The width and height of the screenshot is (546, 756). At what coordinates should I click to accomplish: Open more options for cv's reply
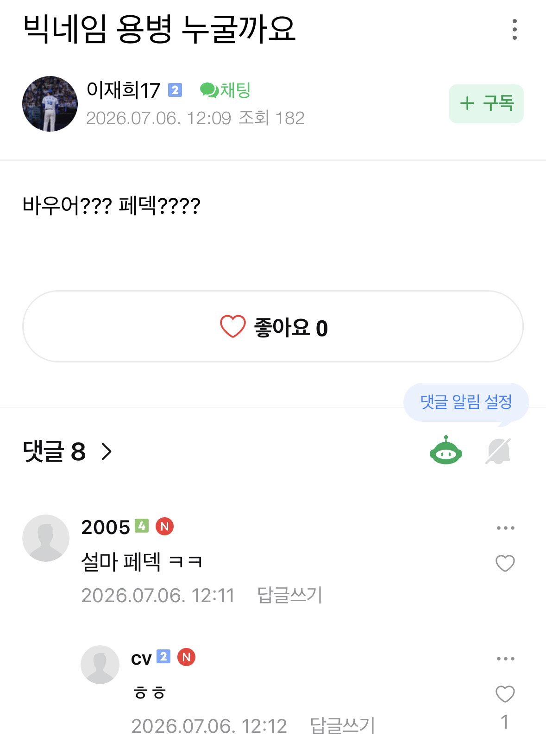click(505, 659)
